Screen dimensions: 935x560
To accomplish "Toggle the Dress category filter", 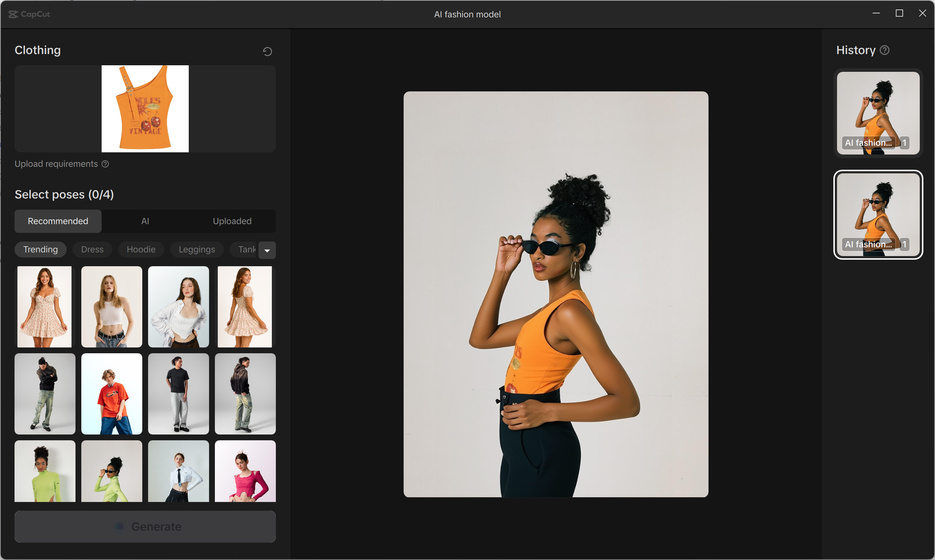I will (92, 250).
